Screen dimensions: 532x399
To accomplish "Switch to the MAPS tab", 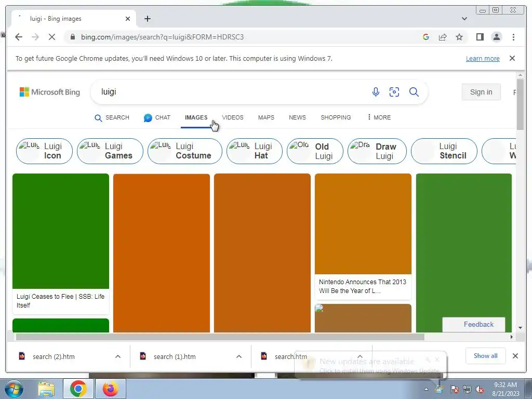I will 266,118.
